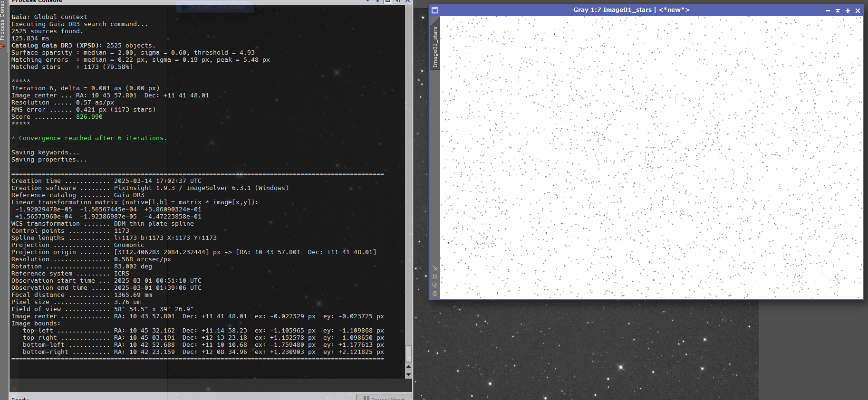
Task: Click the overlapping squares icon in Image01_stars window
Action: tap(434, 285)
